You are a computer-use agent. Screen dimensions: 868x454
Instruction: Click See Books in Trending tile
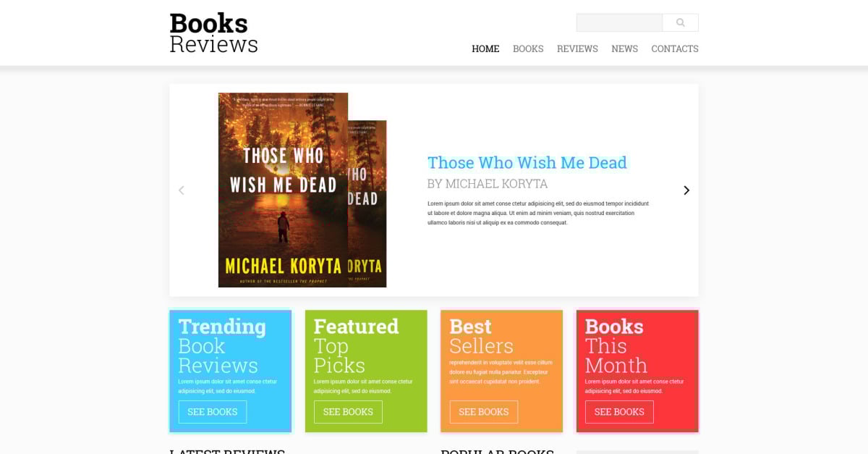click(213, 412)
